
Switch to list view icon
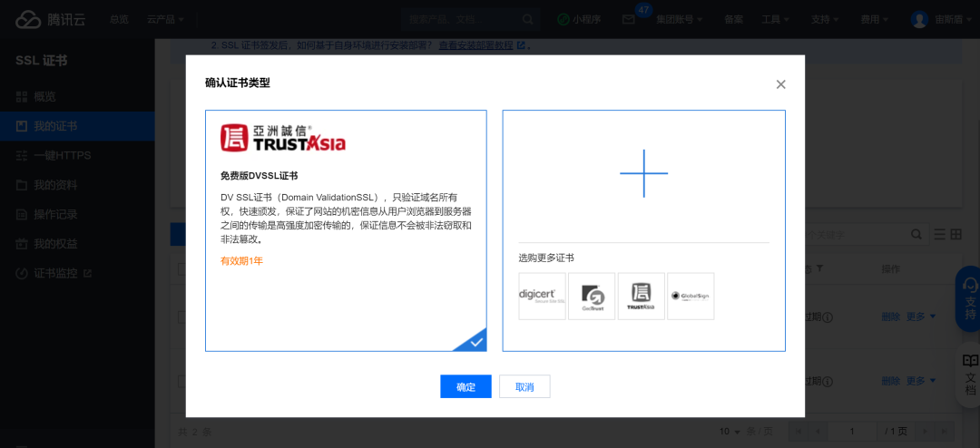click(x=939, y=234)
